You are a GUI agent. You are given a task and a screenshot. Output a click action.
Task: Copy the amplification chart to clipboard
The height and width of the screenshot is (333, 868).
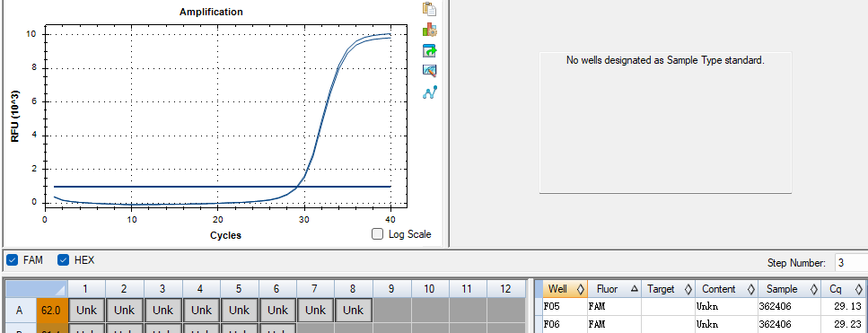tap(430, 9)
